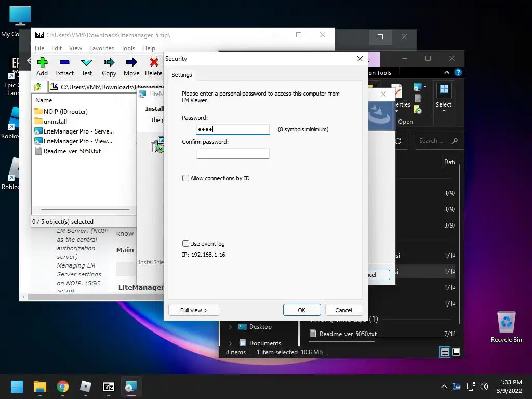The height and width of the screenshot is (399, 532).
Task: Click the Confirm password field
Action: click(x=233, y=153)
